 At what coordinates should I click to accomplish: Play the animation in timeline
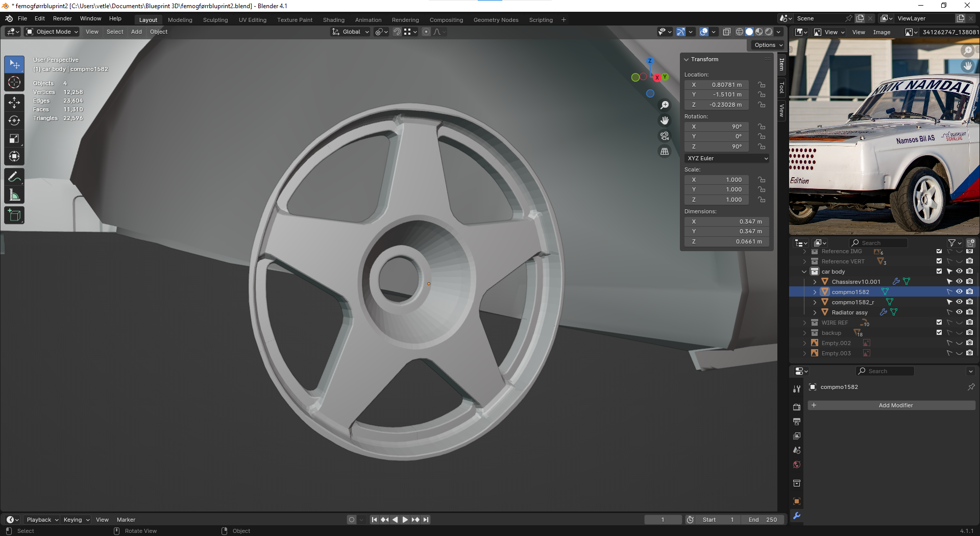click(x=405, y=520)
